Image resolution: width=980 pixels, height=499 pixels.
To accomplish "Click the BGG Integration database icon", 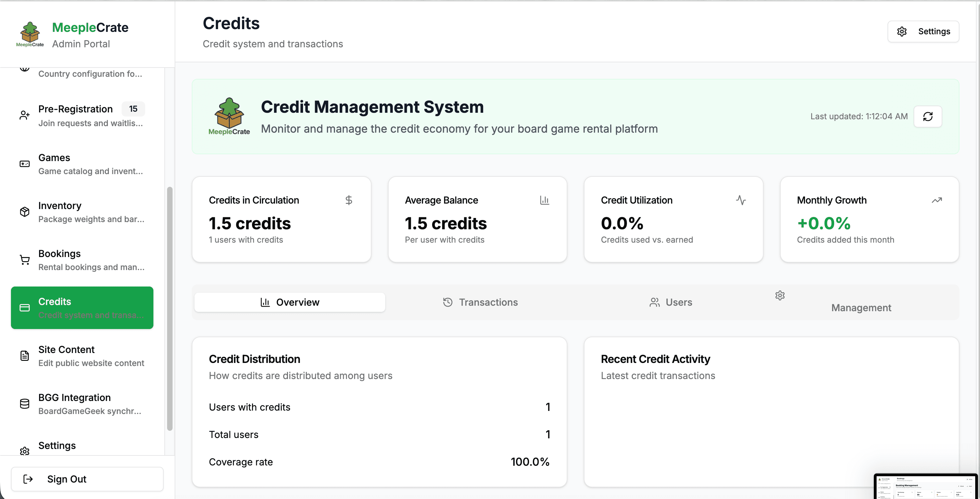I will point(25,403).
